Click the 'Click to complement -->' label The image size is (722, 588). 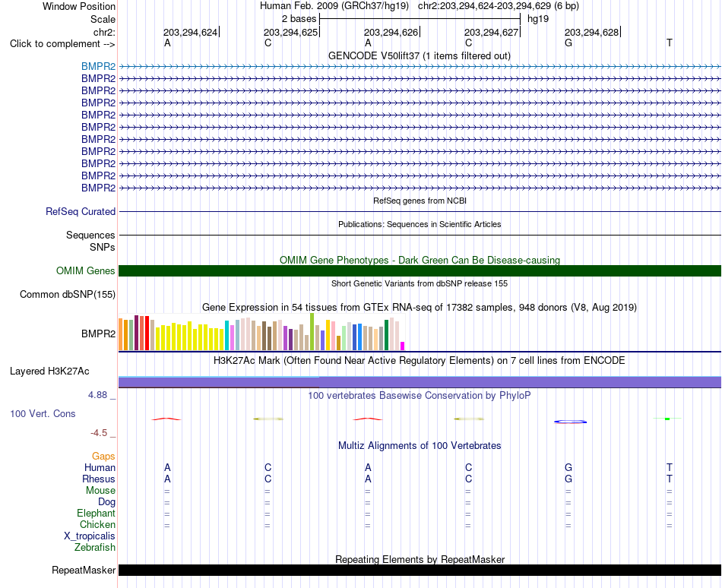[62, 44]
